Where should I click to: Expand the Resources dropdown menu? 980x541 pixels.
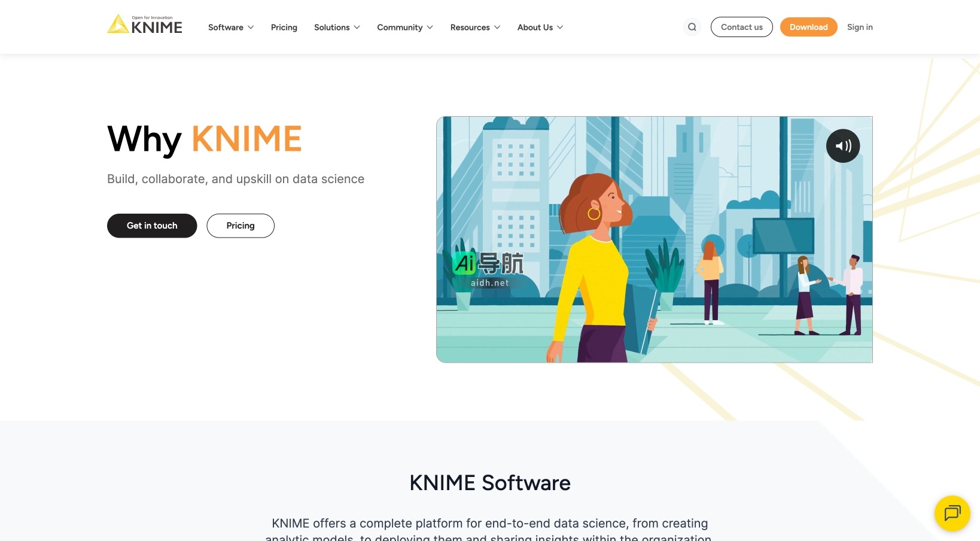pos(474,27)
